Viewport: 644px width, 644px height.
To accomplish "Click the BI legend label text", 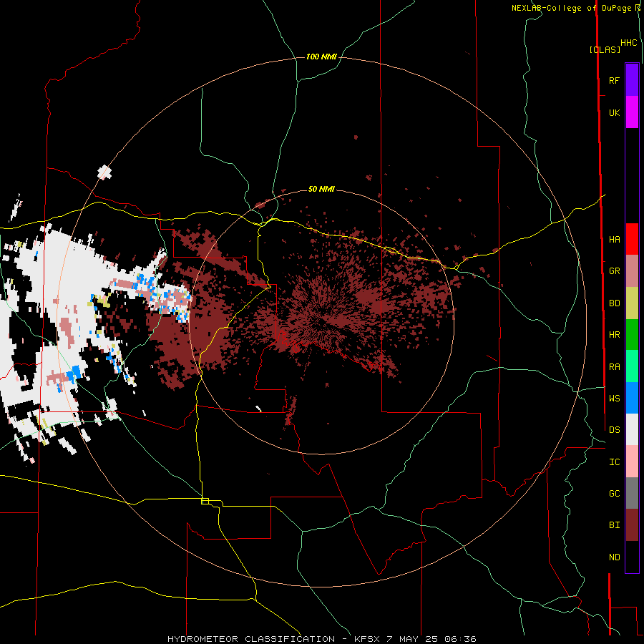I will tap(615, 525).
